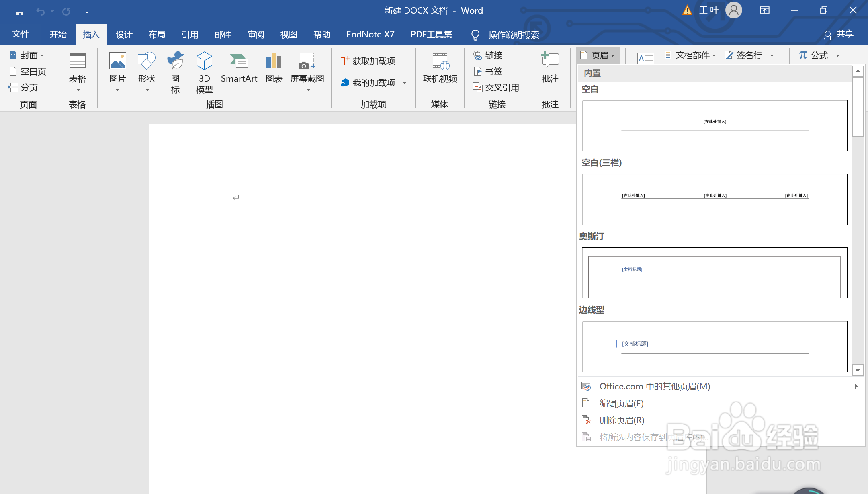Select 删除页眉(R) menu entry
The width and height of the screenshot is (868, 494).
click(x=621, y=420)
